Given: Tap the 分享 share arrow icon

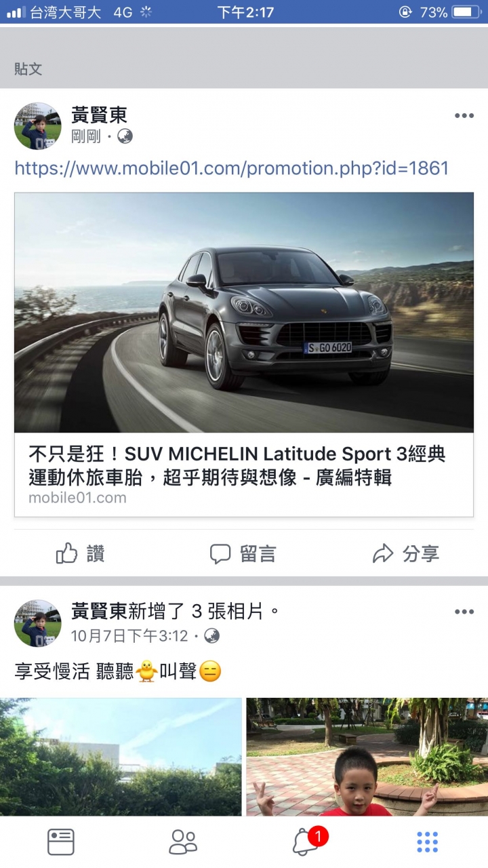Looking at the screenshot, I should [383, 553].
